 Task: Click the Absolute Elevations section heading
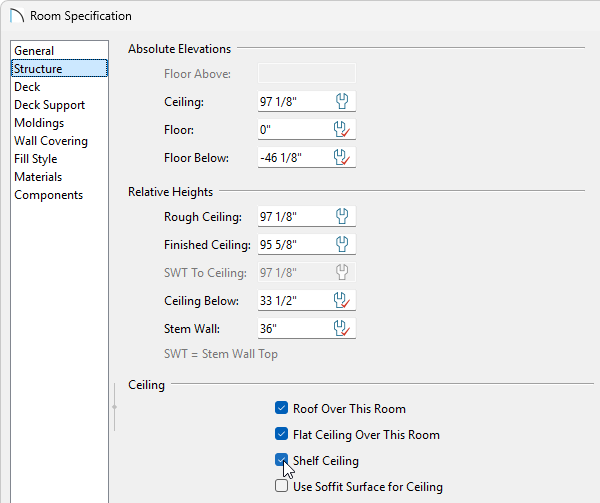(179, 49)
